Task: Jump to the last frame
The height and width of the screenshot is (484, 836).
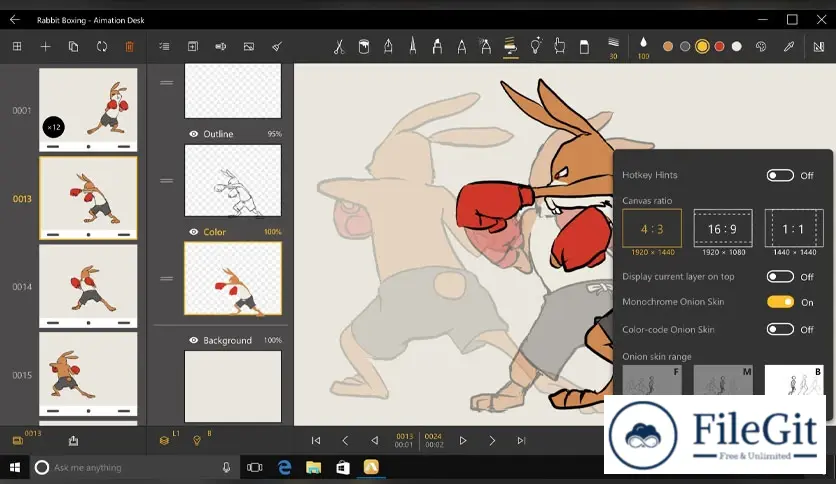Action: (521, 440)
